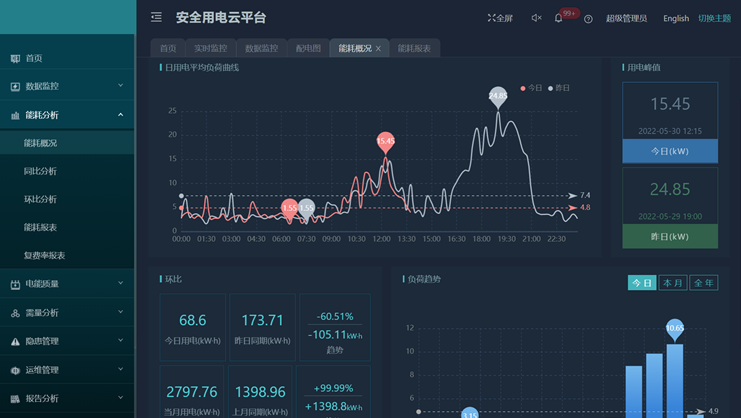Select 今日 in 负荷趋势 range
Screen dimensions: 741x418
[x=642, y=283]
